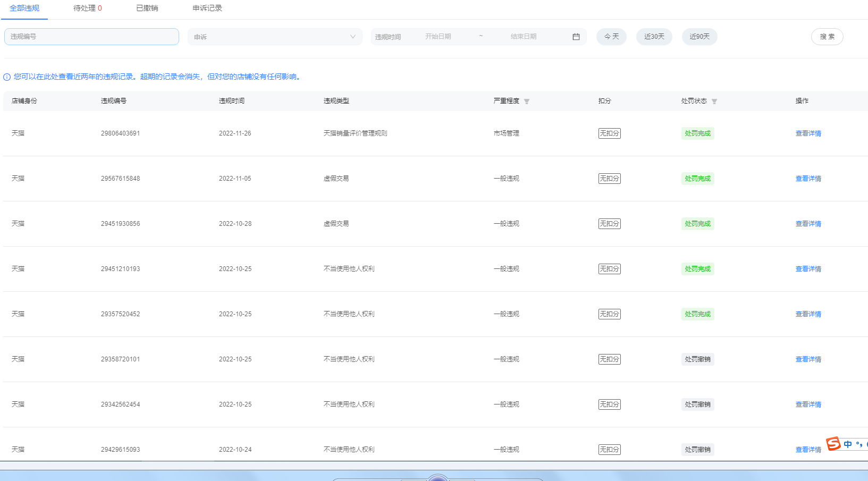Click the 结束日期 date field
This screenshot has height=481, width=868.
[524, 37]
